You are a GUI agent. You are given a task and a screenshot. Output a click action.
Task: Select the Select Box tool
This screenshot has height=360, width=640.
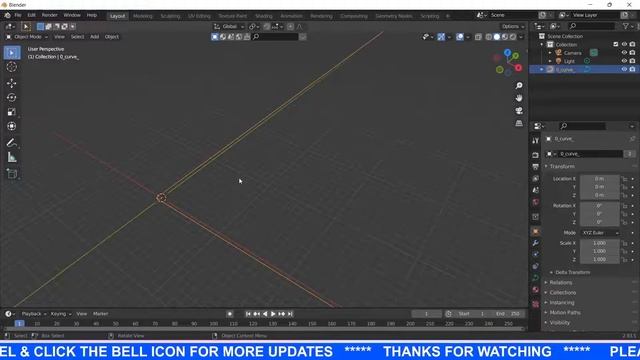[x=12, y=53]
